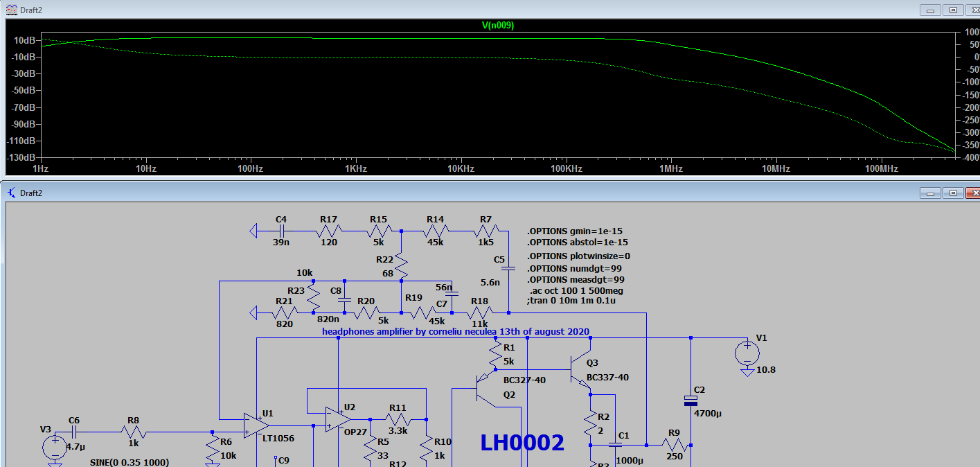Select the C2 polarized capacitor symbol
Screen dimensions: 980x467
point(691,400)
